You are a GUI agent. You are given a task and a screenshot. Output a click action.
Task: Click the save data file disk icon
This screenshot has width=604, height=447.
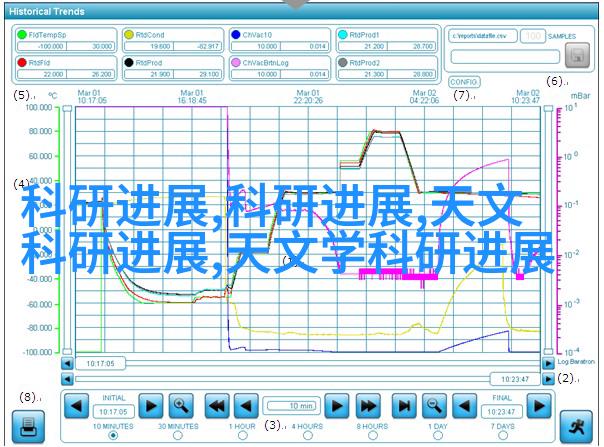point(577,55)
